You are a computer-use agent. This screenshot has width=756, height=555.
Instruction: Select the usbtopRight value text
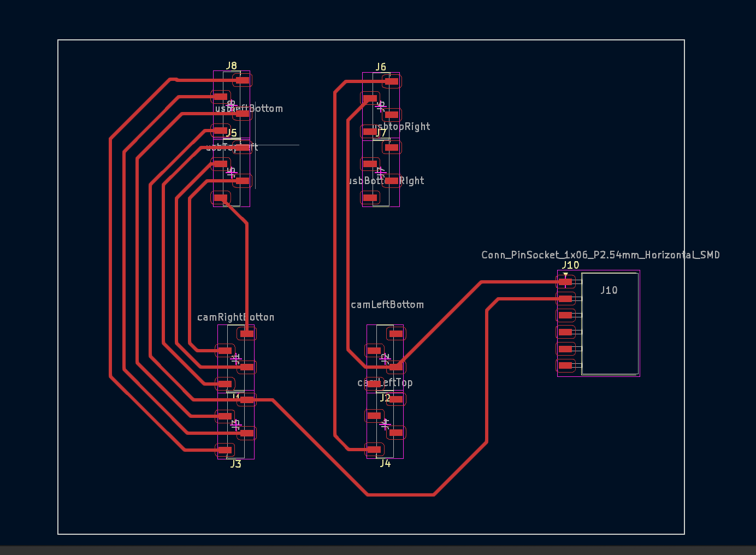[401, 127]
